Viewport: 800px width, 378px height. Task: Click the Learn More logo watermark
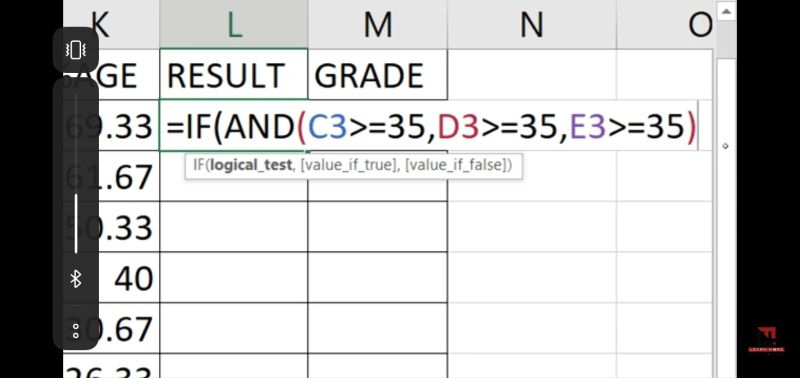[766, 340]
